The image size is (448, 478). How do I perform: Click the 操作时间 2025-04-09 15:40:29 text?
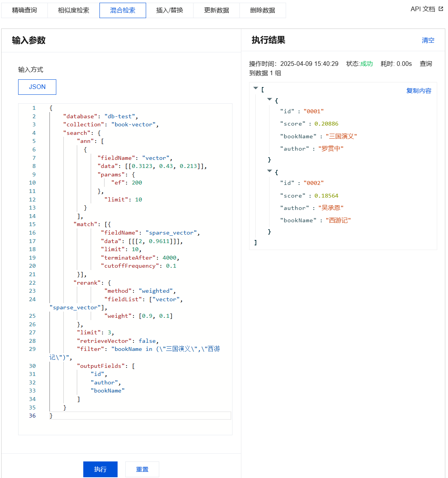click(294, 64)
